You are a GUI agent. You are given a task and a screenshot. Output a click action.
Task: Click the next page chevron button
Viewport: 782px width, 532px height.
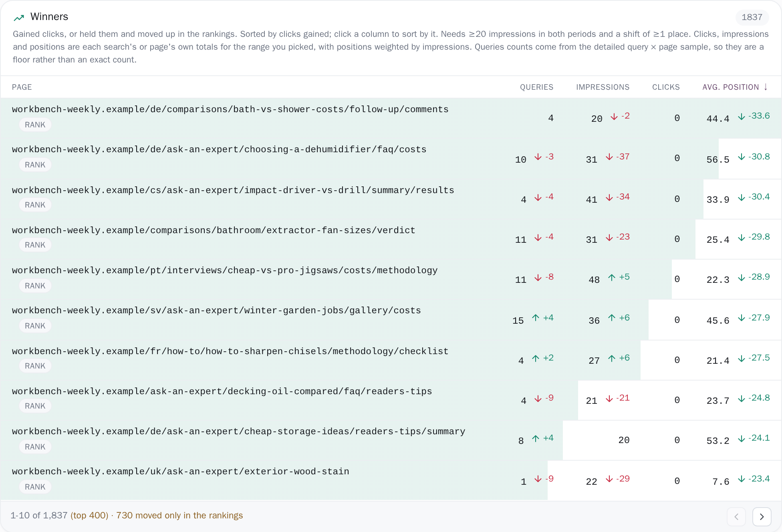[x=762, y=516]
